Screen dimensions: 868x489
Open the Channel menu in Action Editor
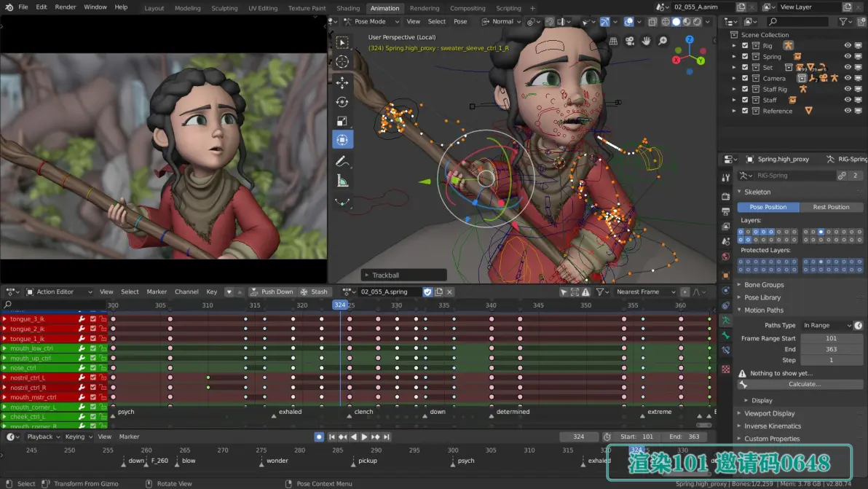(186, 292)
